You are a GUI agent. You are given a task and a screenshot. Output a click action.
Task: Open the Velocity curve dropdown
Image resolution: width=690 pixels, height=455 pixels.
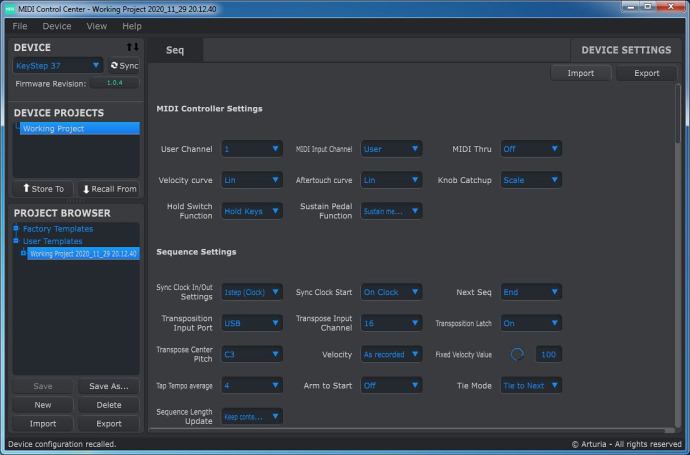pos(252,180)
